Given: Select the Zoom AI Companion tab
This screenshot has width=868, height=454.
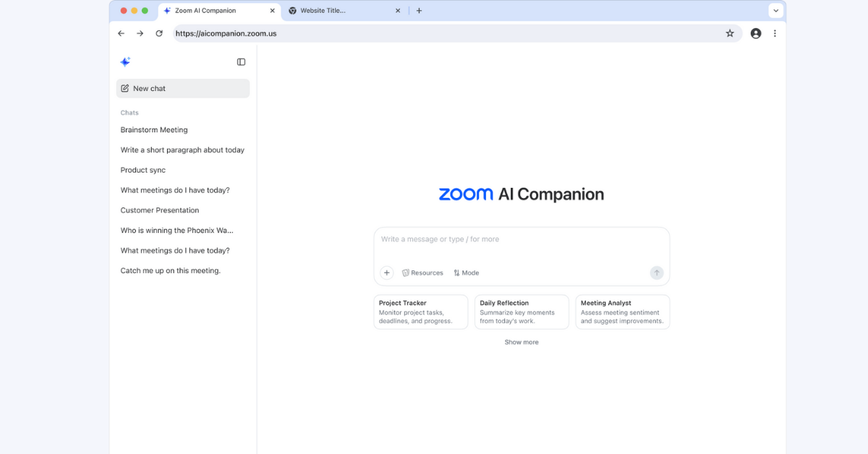Looking at the screenshot, I should click(213, 11).
